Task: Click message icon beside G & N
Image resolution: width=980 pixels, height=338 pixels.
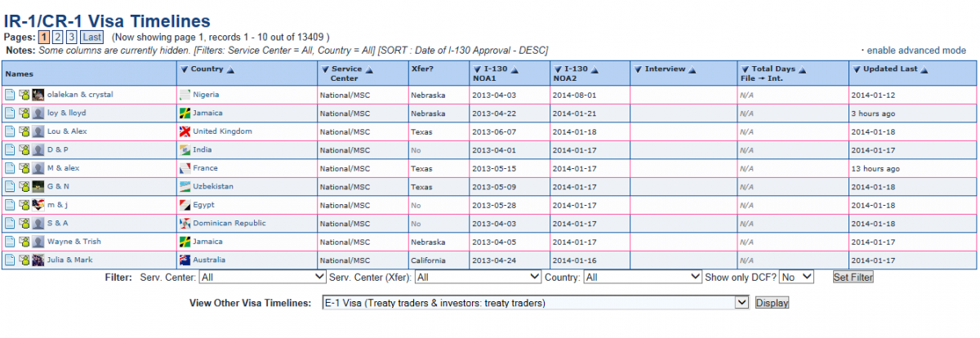Action: (x=24, y=187)
